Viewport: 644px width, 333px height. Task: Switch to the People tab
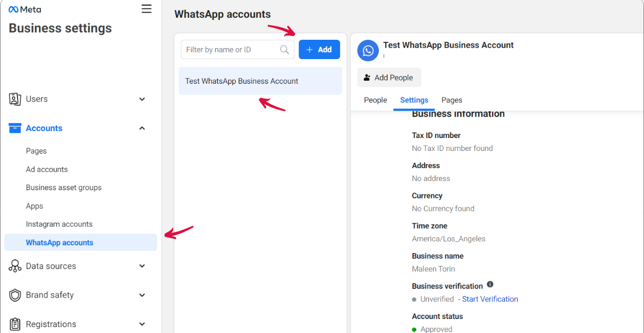pyautogui.click(x=376, y=100)
